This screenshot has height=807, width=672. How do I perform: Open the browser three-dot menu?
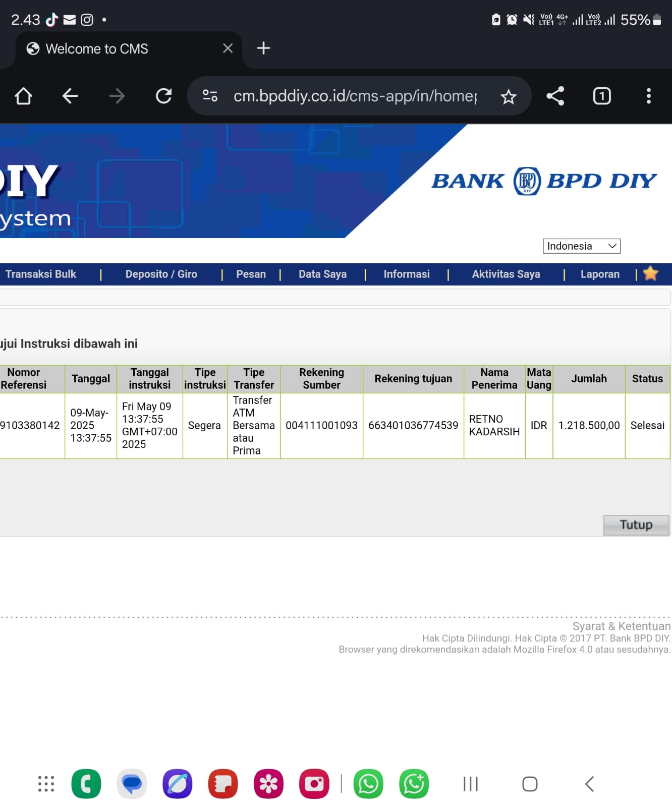pos(649,96)
